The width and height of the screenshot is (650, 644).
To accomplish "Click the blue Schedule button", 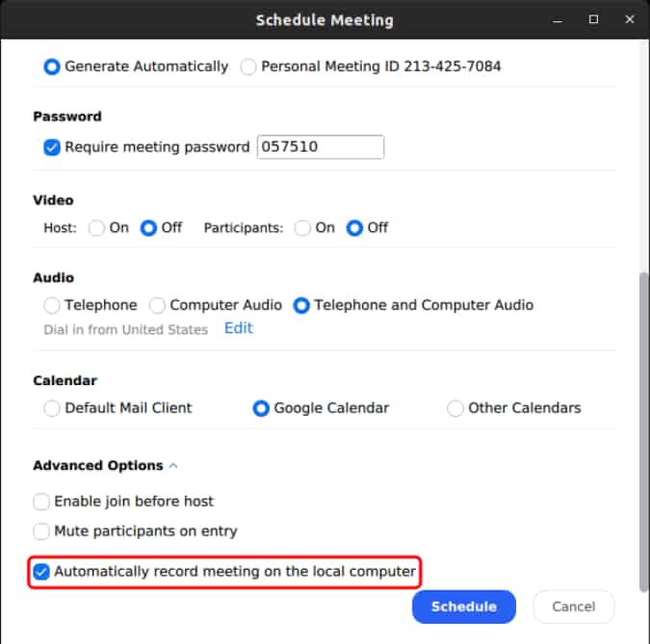I will tap(464, 606).
